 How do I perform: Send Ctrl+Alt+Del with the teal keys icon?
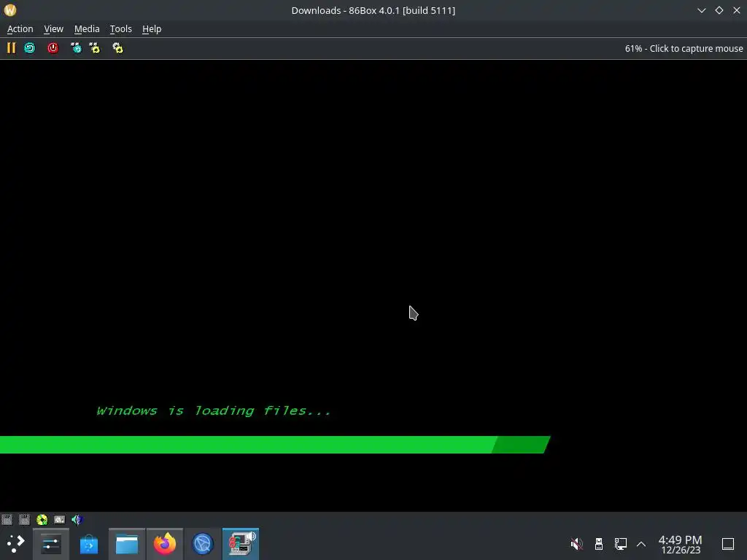pos(76,48)
